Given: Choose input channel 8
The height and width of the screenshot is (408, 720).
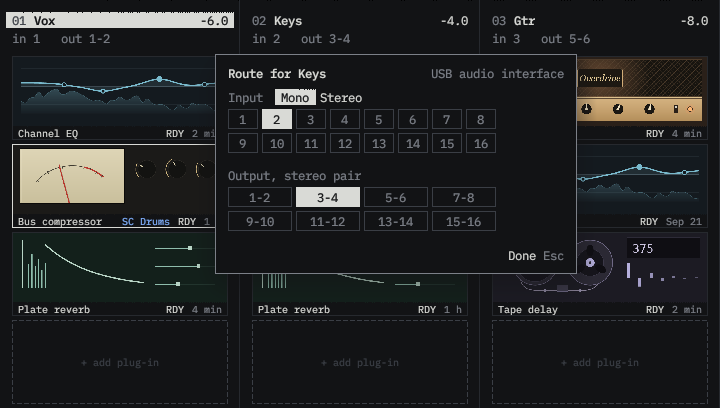Looking at the screenshot, I should click(x=480, y=119).
